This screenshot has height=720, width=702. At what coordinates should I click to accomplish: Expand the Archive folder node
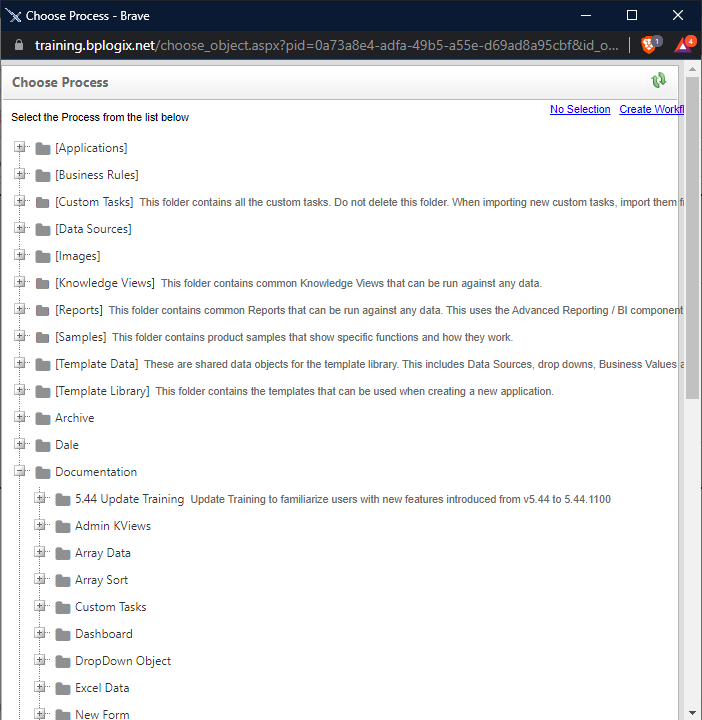pos(19,417)
